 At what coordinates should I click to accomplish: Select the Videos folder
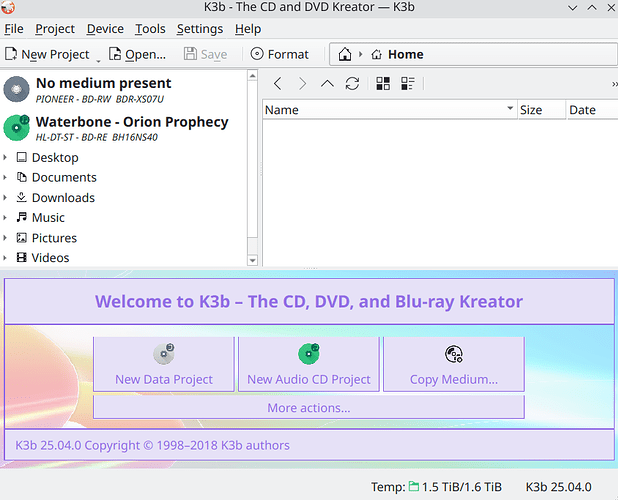tap(43, 258)
